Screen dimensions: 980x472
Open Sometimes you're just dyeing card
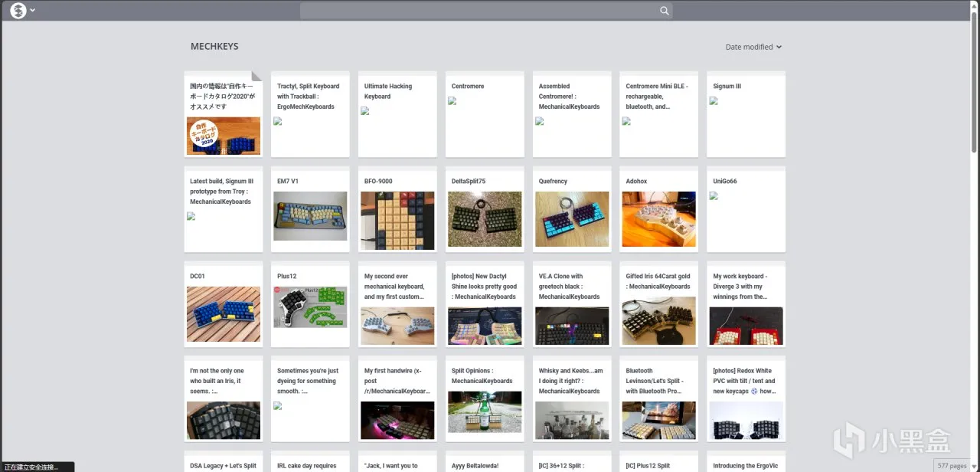click(311, 399)
